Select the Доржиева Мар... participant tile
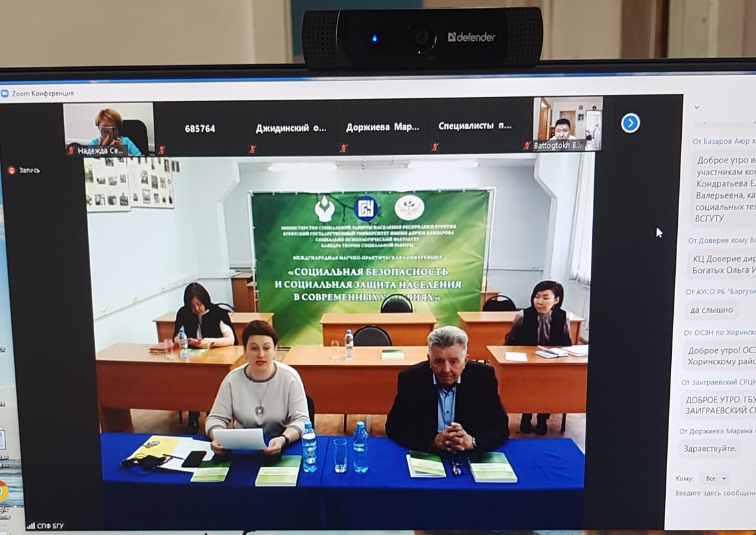The width and height of the screenshot is (756, 535). (x=382, y=128)
